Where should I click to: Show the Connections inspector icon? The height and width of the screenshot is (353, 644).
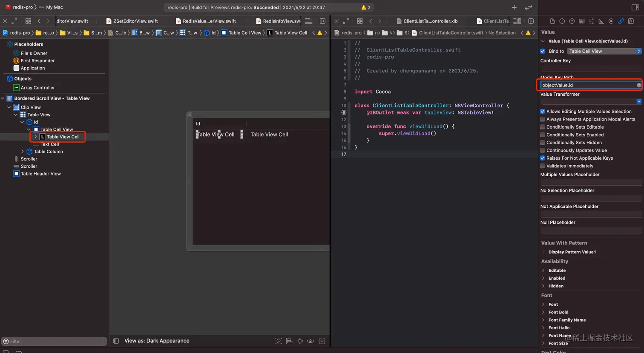(611, 21)
